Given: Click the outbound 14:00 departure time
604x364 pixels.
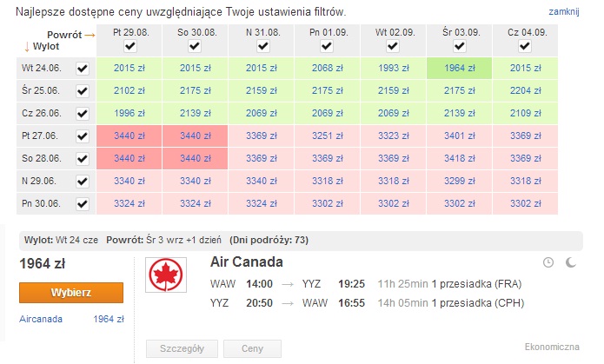Looking at the screenshot, I should 259,284.
